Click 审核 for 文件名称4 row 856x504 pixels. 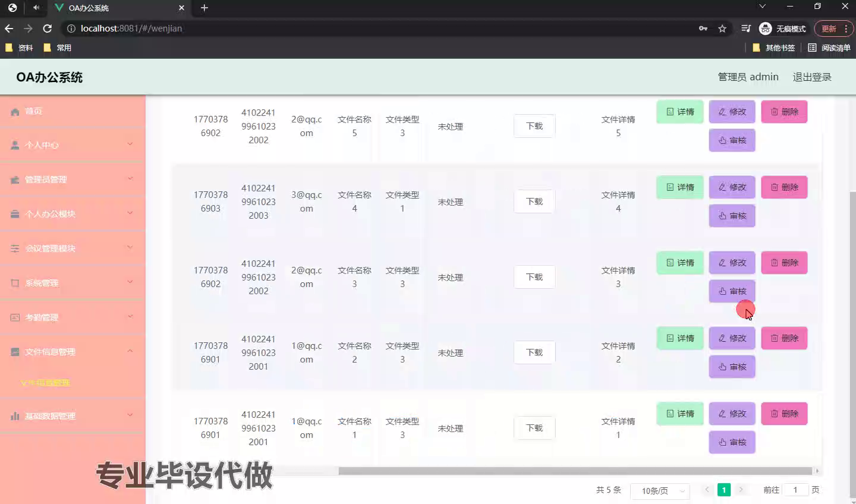[x=732, y=216]
